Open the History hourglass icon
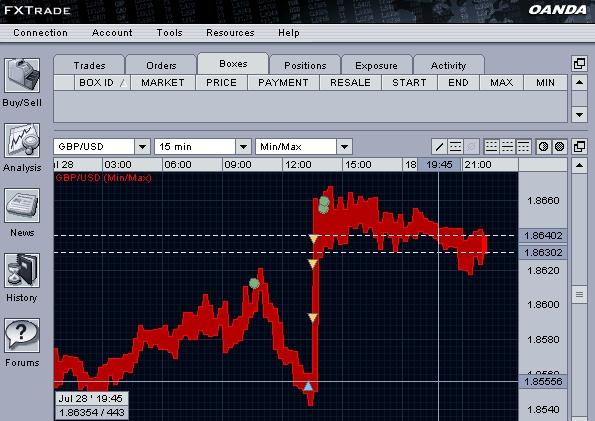 [22, 270]
